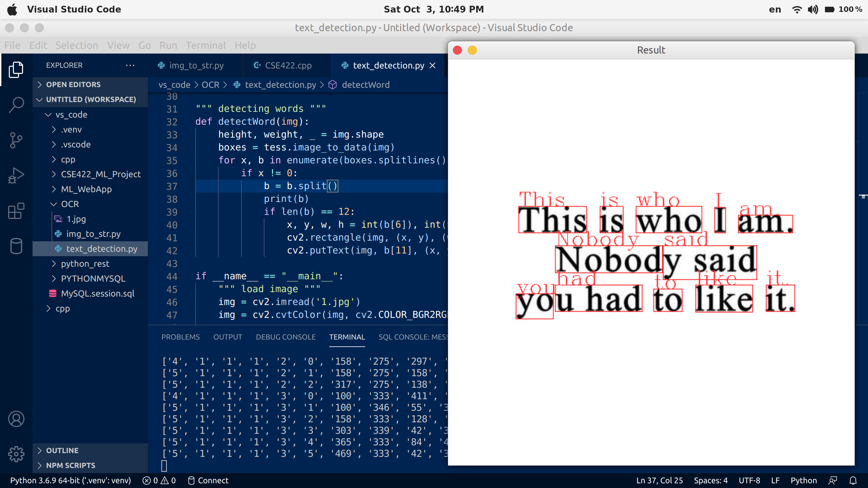Screen dimensions: 868x488
Task: Open the Search view in activity bar
Action: point(16,105)
